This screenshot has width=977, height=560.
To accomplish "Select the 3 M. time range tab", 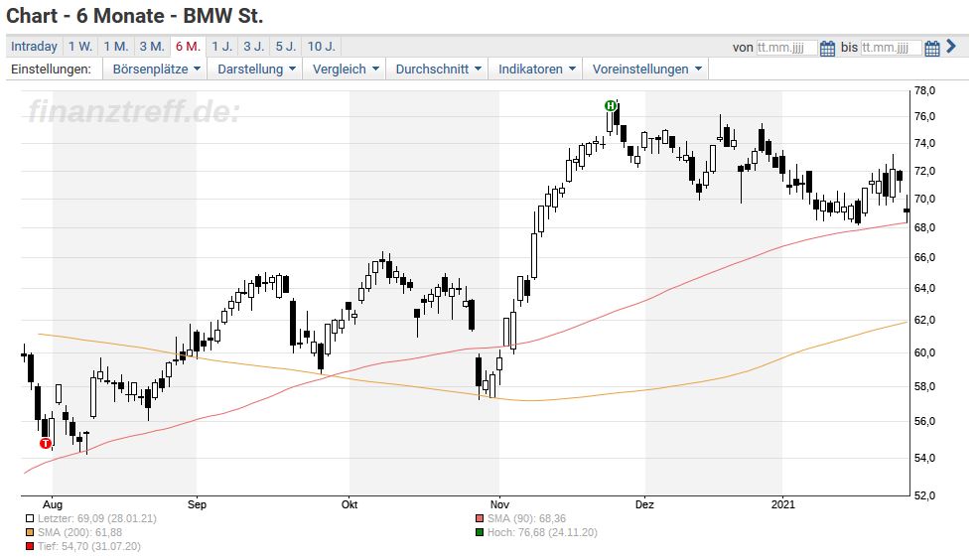I will (152, 47).
